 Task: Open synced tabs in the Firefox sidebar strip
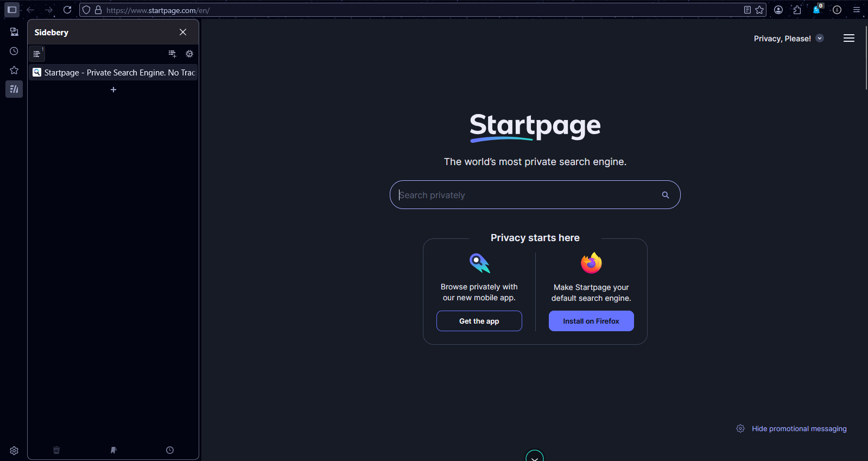[14, 32]
